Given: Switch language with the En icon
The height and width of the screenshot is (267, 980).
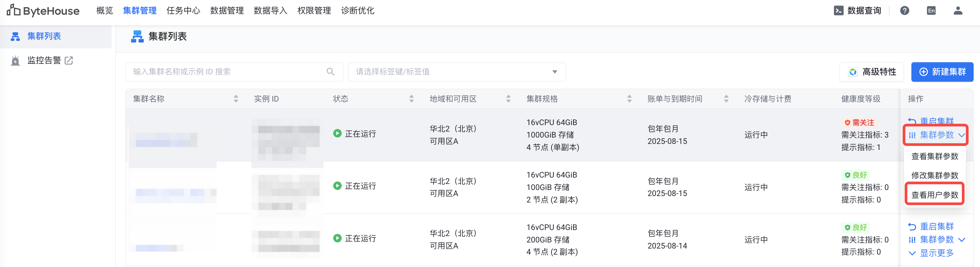Looking at the screenshot, I should [x=931, y=11].
